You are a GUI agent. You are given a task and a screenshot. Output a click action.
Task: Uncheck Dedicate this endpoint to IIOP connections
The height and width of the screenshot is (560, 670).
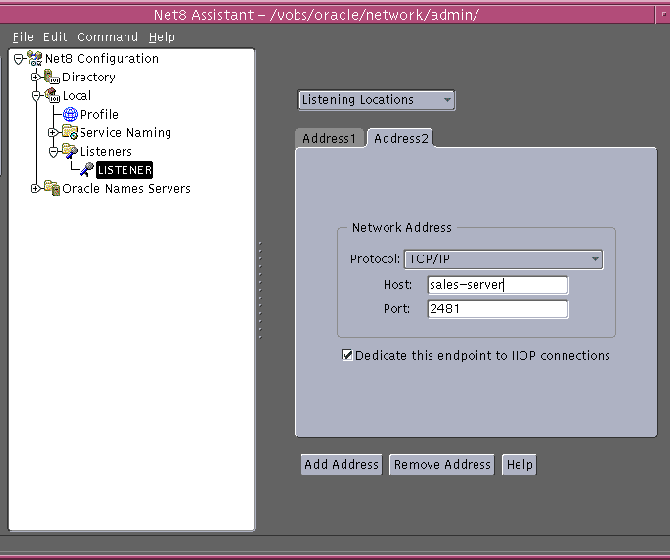347,355
